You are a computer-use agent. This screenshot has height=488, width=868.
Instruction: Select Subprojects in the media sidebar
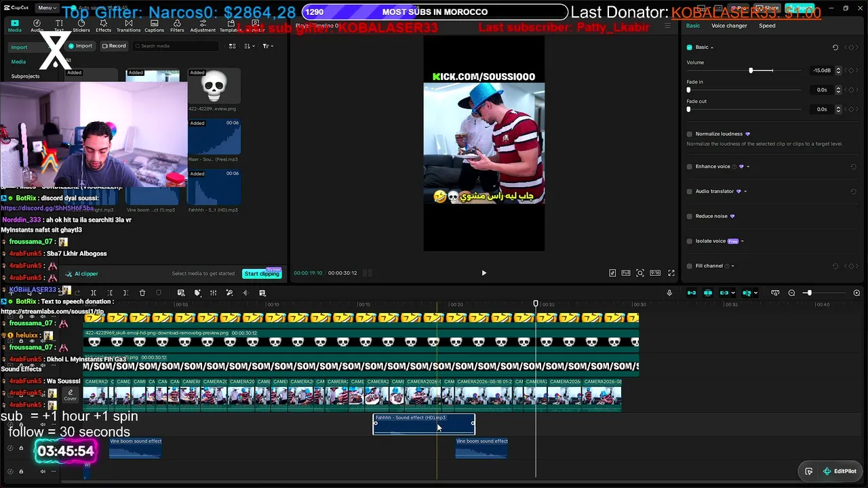point(25,76)
